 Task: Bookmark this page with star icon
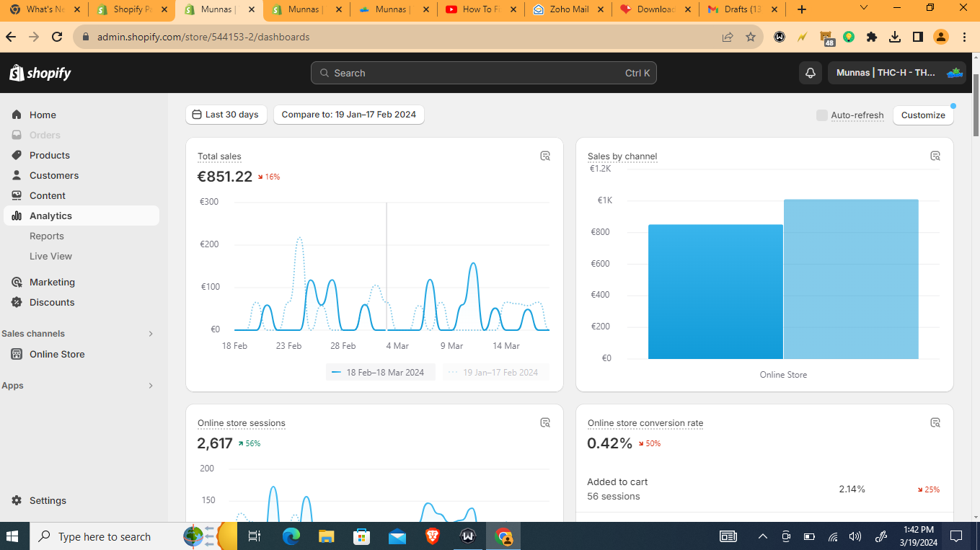751,37
